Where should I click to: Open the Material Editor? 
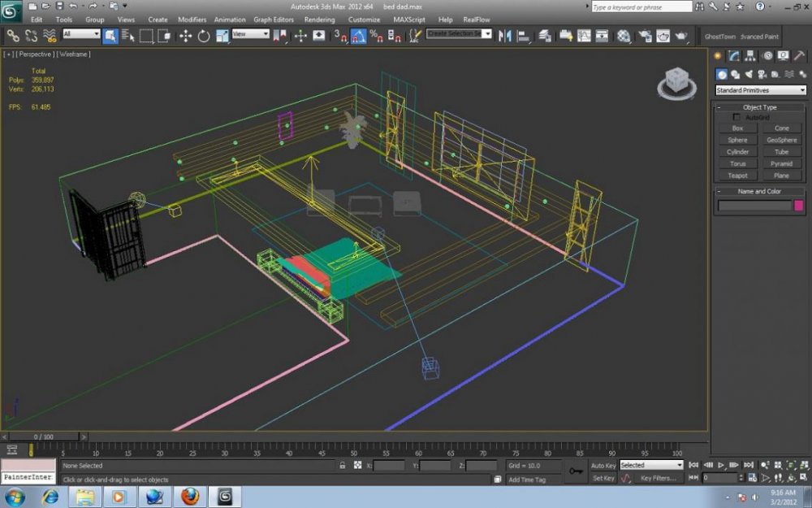point(623,36)
